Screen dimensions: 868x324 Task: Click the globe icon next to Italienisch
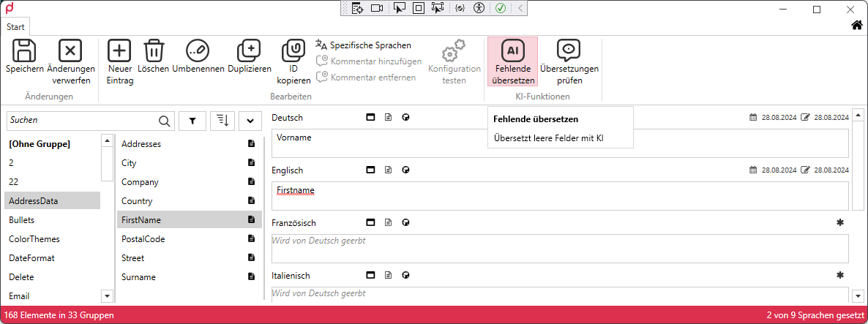click(405, 275)
